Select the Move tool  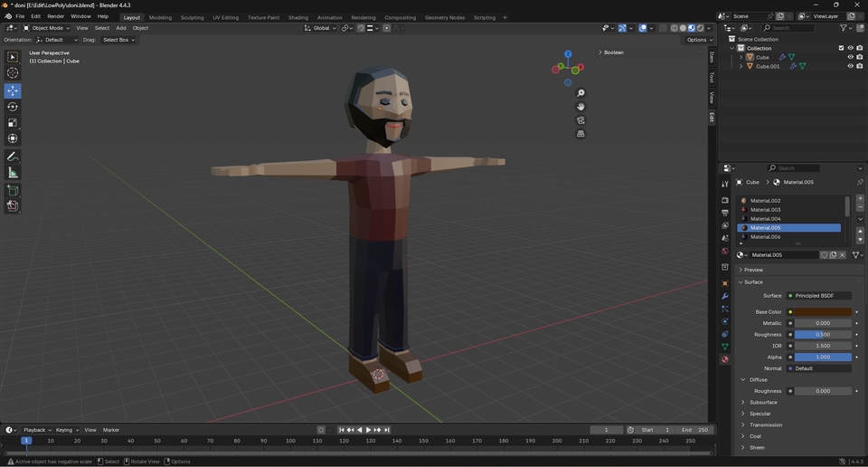click(12, 91)
